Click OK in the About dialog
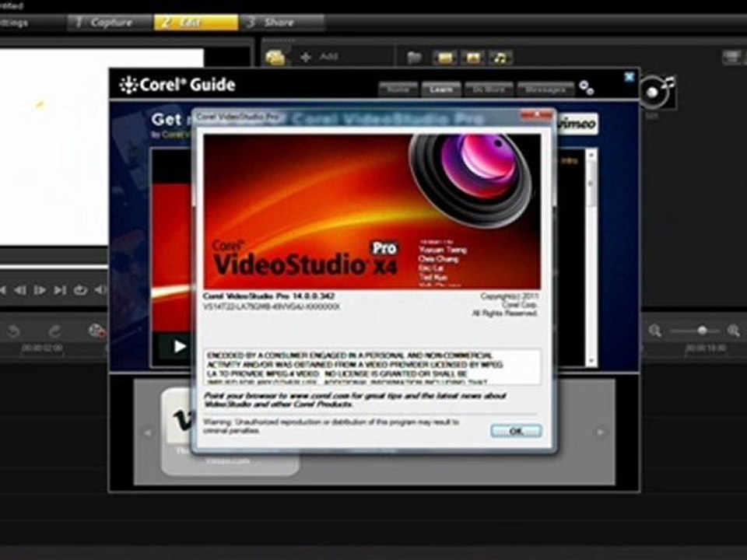The height and width of the screenshot is (560, 747). pyautogui.click(x=516, y=431)
